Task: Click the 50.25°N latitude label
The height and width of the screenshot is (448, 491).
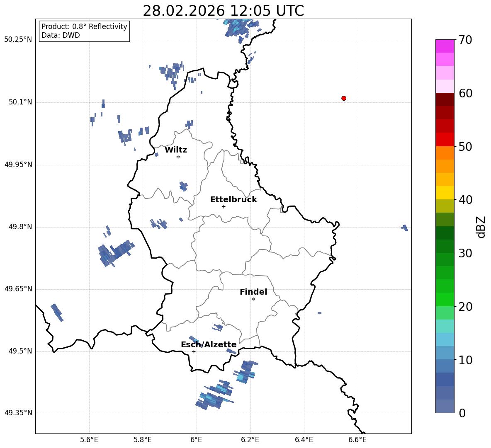Action: point(18,40)
